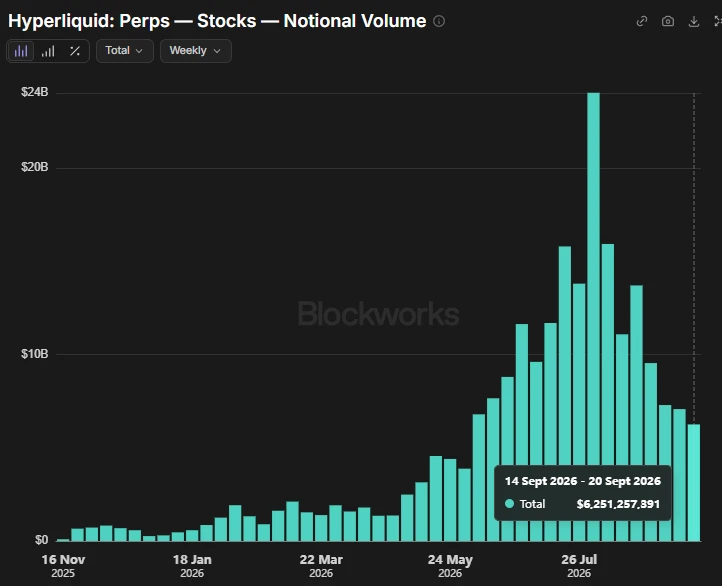Select the stacked bar chart view icon
The width and height of the screenshot is (722, 586).
click(x=21, y=51)
